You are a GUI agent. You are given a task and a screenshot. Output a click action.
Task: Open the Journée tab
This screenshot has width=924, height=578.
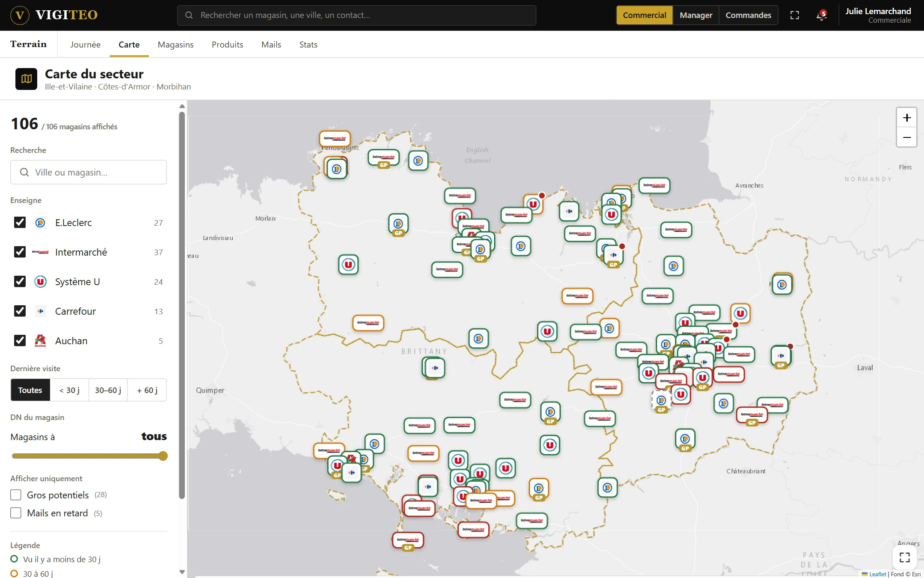(85, 45)
